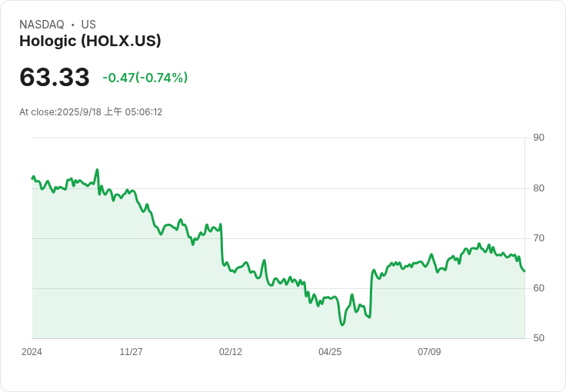Click the 80 y-axis price label
The height and width of the screenshot is (392, 566).
tap(538, 188)
